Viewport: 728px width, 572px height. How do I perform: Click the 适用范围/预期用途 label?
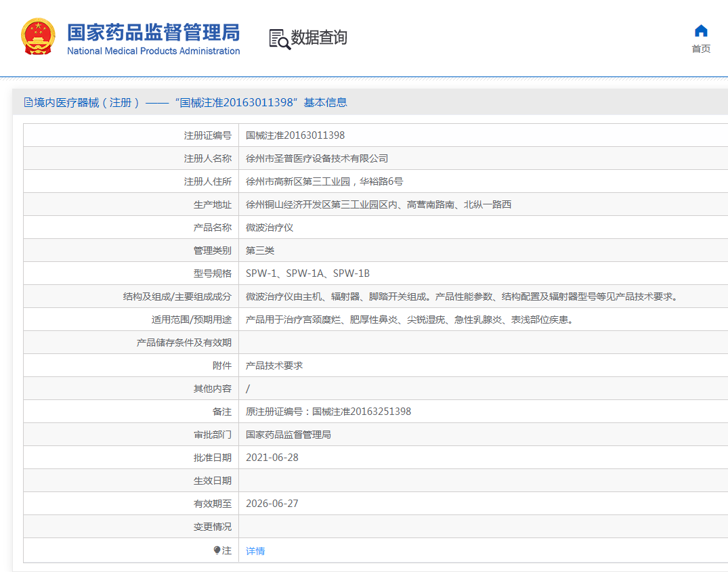point(191,320)
